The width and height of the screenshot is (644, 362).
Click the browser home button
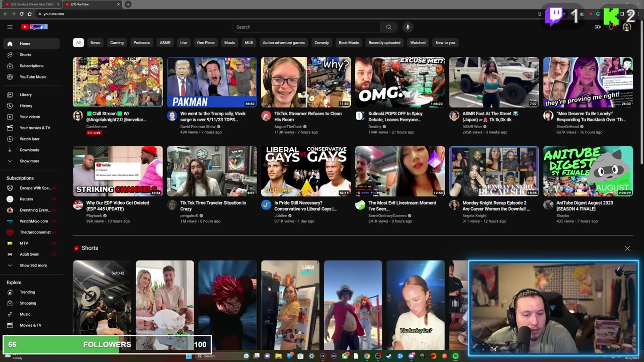pos(30,14)
